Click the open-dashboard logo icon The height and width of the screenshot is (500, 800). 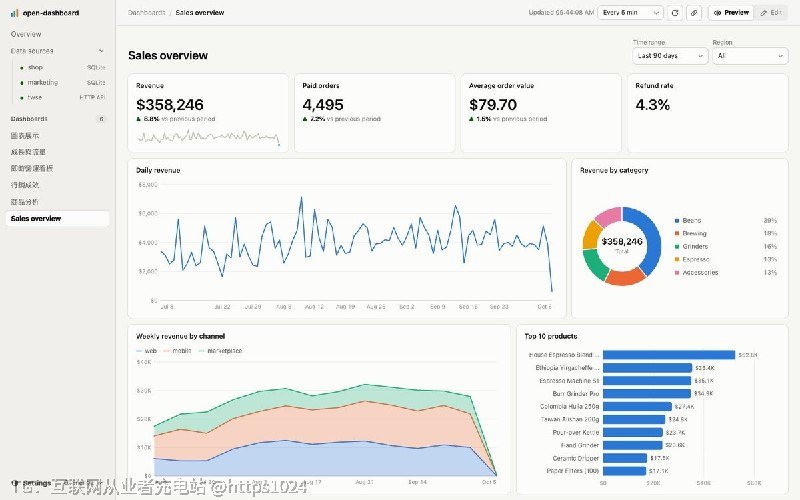pos(14,13)
